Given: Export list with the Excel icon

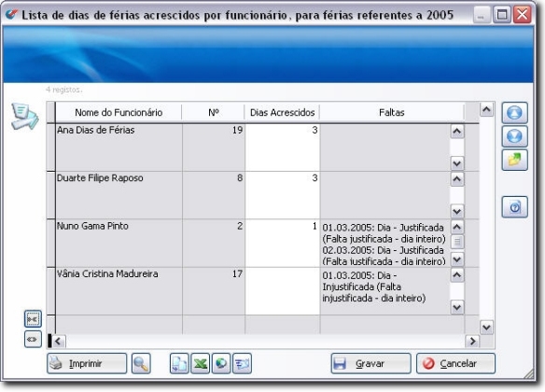Looking at the screenshot, I should point(201,363).
